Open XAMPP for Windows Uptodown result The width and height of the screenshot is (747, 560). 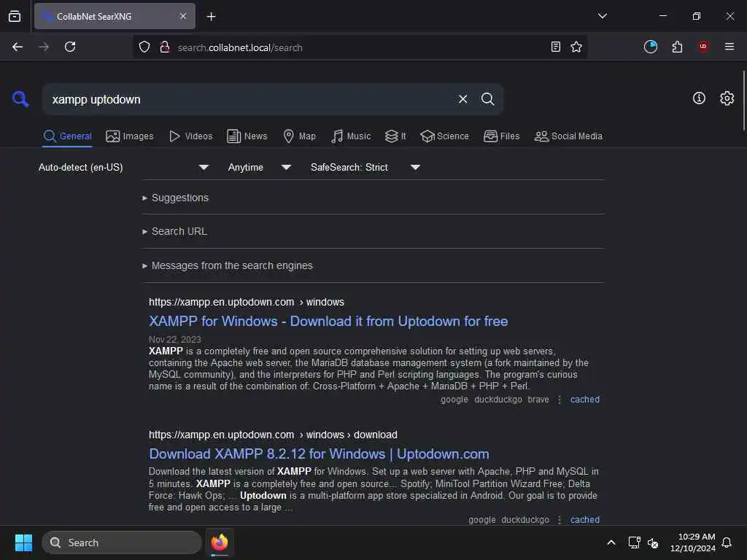click(328, 322)
